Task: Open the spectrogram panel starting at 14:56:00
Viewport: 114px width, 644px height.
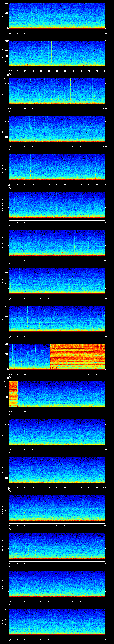Action: click(57, 470)
